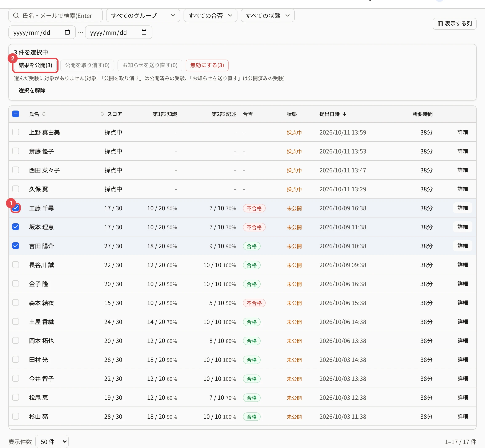
Task: Open 詳細 for 田村 光
Action: tap(462, 360)
